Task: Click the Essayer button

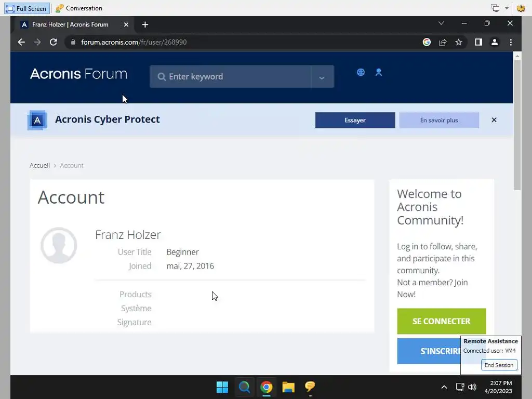Action: [355, 120]
